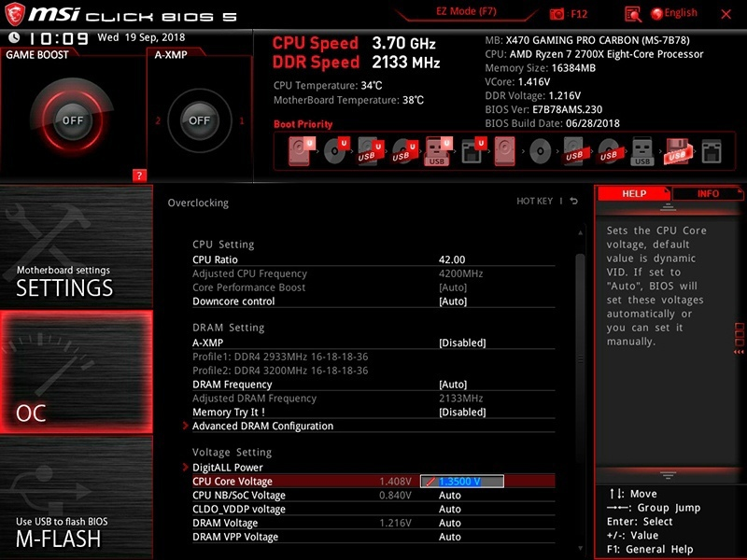Switch to the HELP tab
Image resolution: width=747 pixels, height=560 pixels.
pyautogui.click(x=634, y=193)
